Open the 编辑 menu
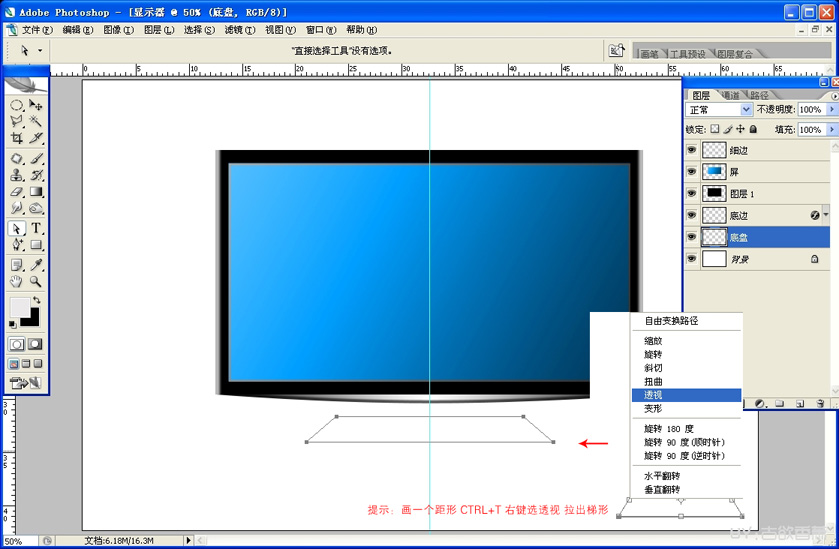Screen dimensions: 839x549 click(78, 30)
